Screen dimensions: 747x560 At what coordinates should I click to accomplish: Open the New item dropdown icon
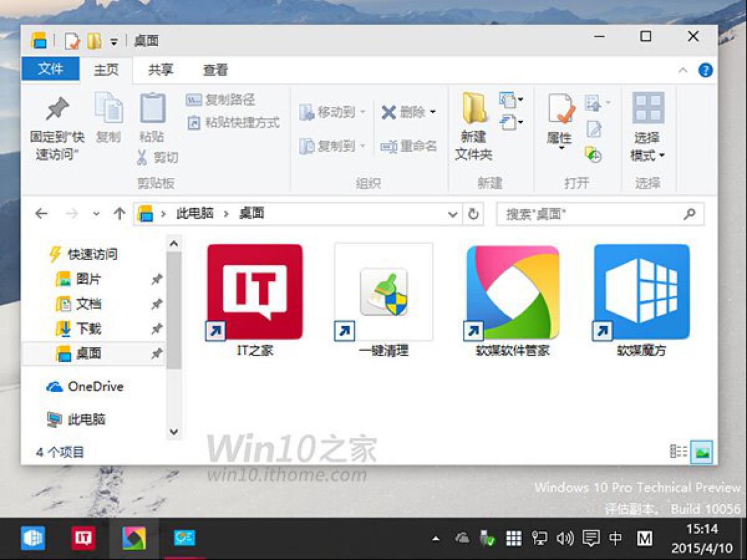511,100
